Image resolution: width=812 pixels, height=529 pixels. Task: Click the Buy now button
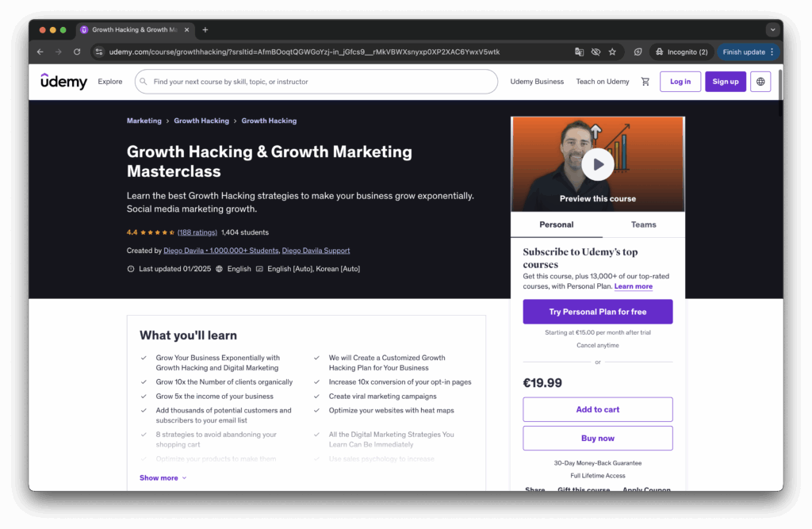pos(598,439)
